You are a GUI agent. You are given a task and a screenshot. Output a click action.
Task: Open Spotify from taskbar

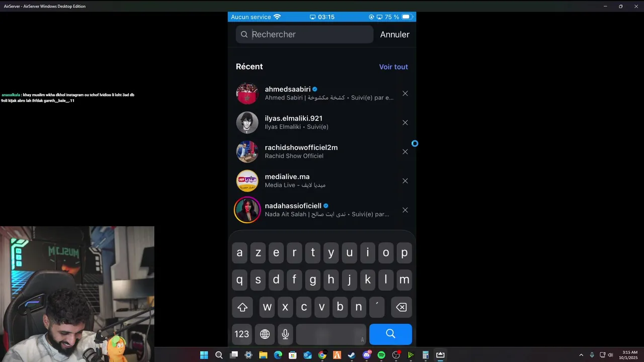(381, 355)
